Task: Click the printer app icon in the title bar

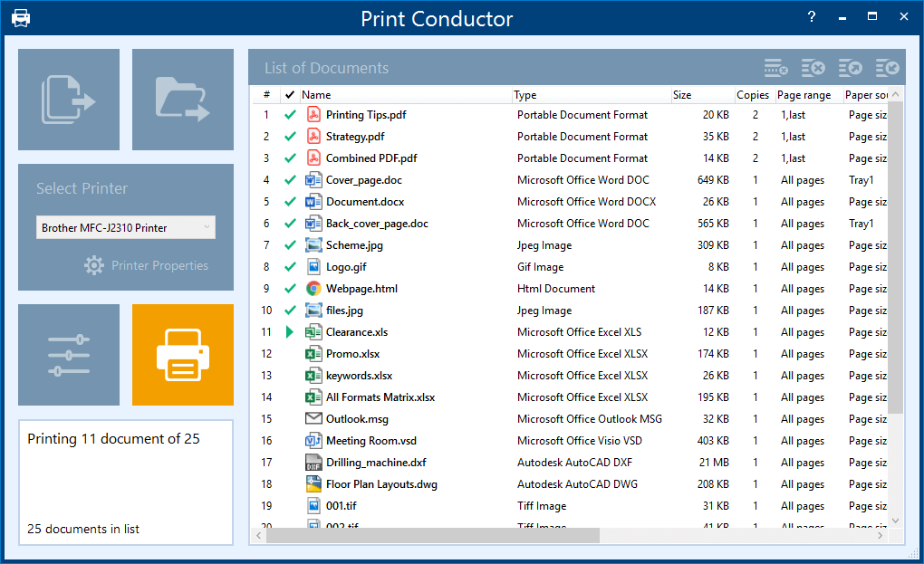Action: point(20,16)
